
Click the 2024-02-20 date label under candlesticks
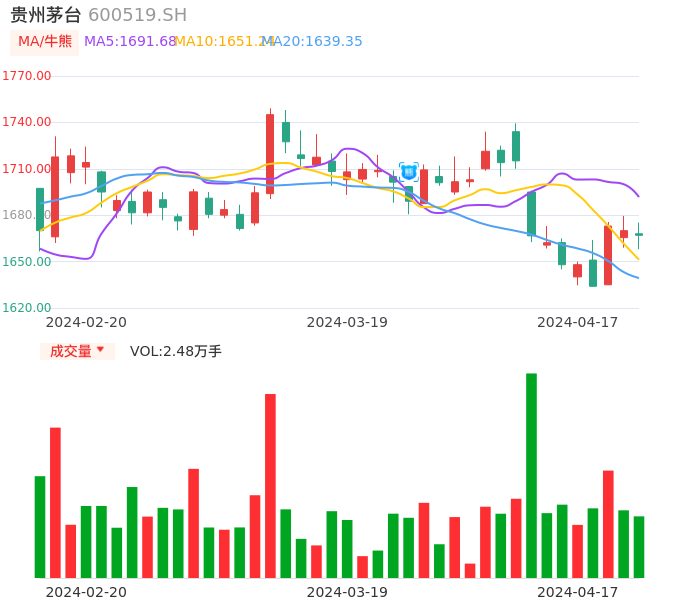86,322
